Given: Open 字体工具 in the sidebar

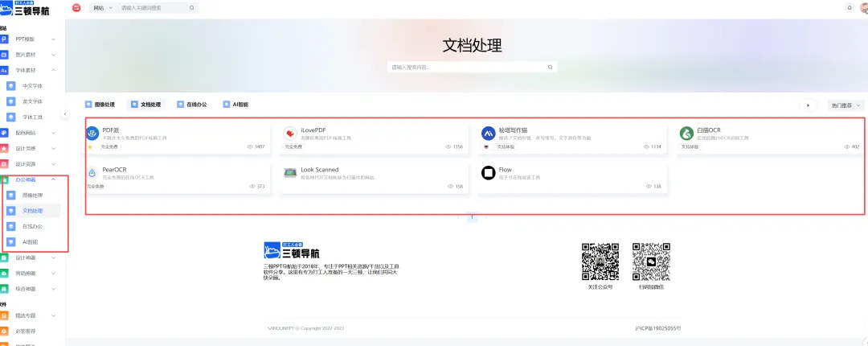Looking at the screenshot, I should point(32,117).
